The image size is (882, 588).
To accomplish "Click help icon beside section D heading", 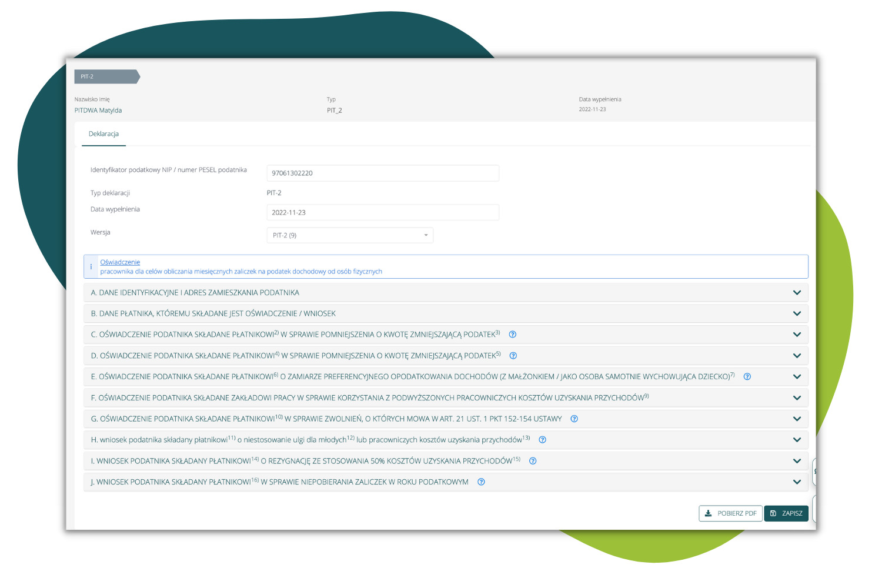I will (x=513, y=356).
